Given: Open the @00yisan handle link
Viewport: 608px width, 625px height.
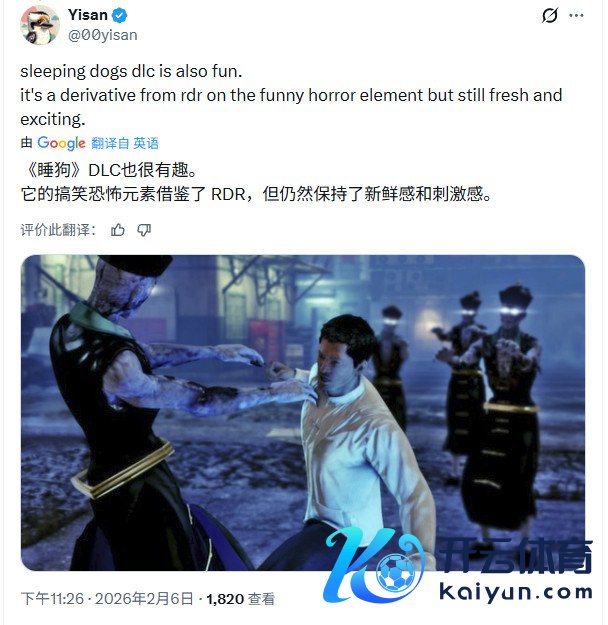Looking at the screenshot, I should click(102, 35).
